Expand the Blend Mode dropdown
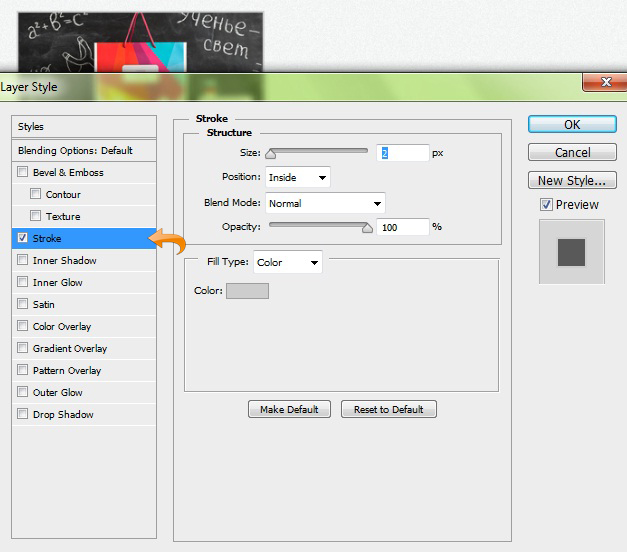627x552 pixels. (325, 204)
